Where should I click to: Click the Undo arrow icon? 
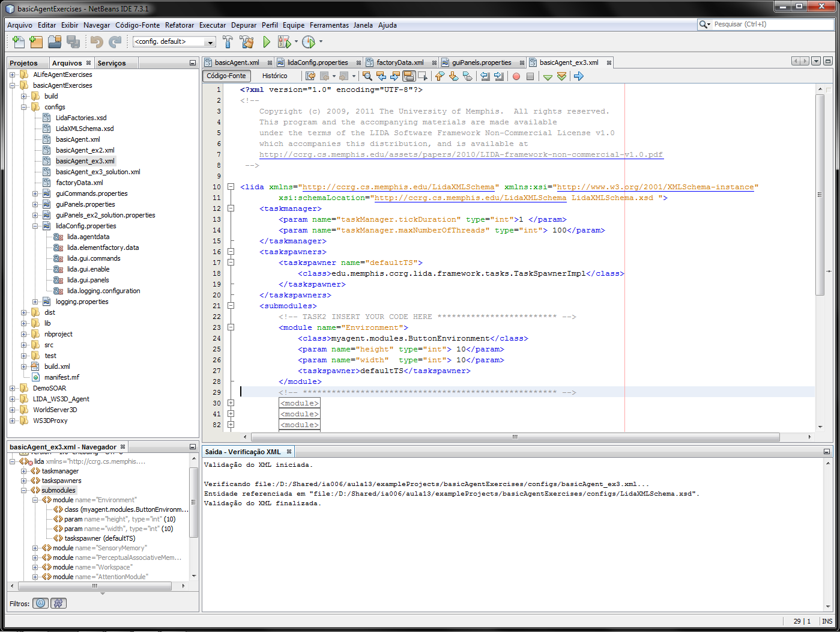click(x=97, y=42)
